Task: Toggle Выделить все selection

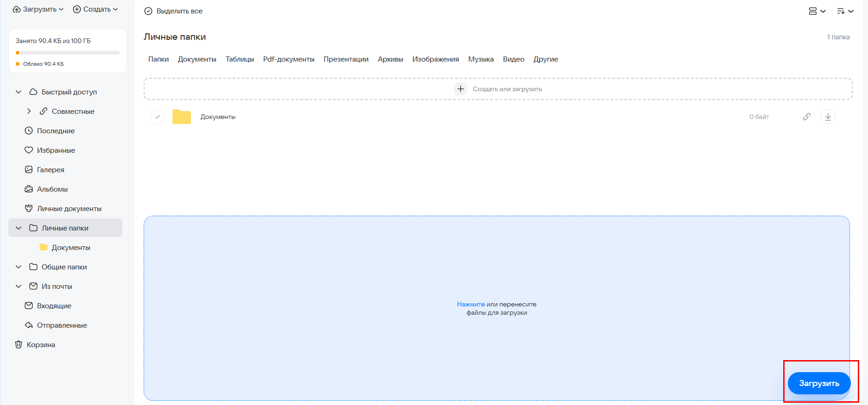Action: (x=174, y=11)
